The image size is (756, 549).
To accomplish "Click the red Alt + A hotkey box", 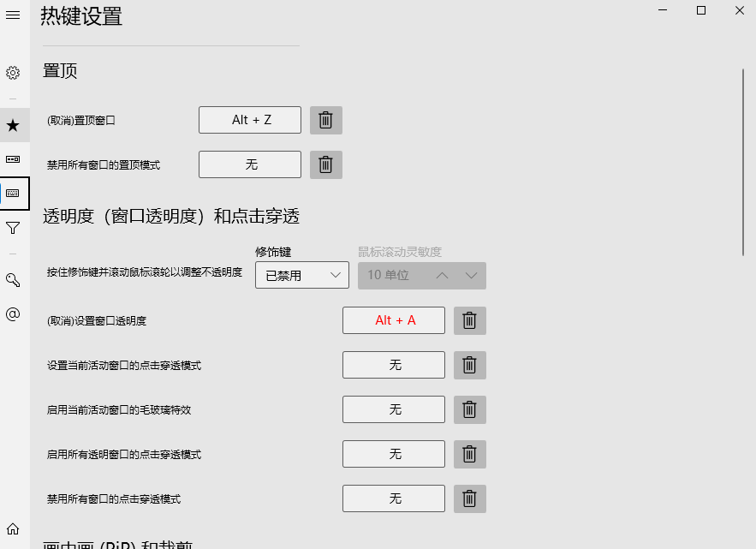I will tap(394, 320).
